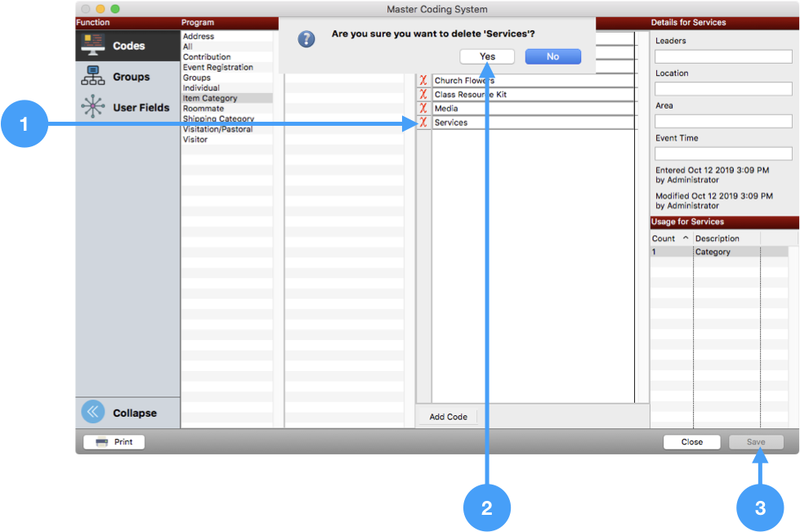Cancel deletion with No button
The width and height of the screenshot is (800, 532).
552,56
